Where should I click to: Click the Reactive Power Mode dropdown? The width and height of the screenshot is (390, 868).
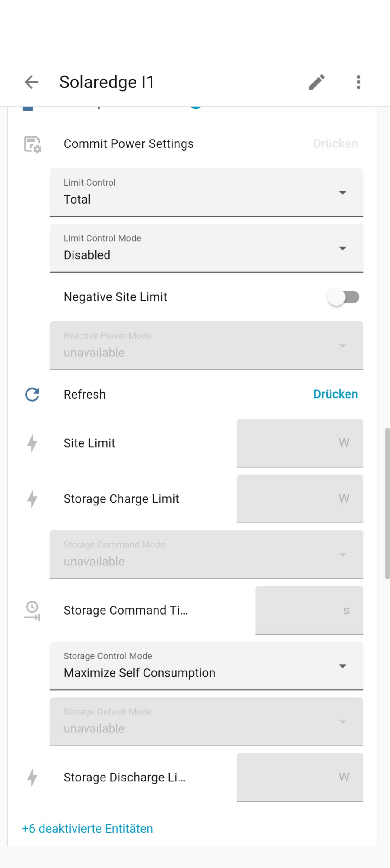[x=206, y=346]
